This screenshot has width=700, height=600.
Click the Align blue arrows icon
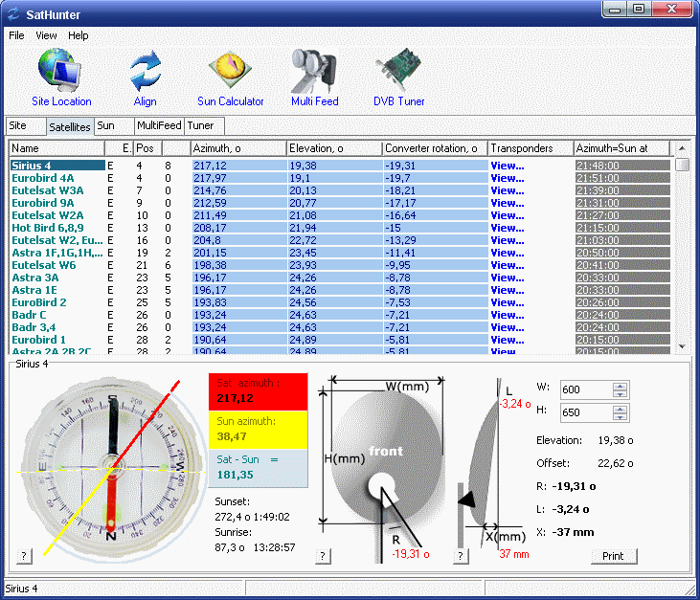click(x=146, y=71)
